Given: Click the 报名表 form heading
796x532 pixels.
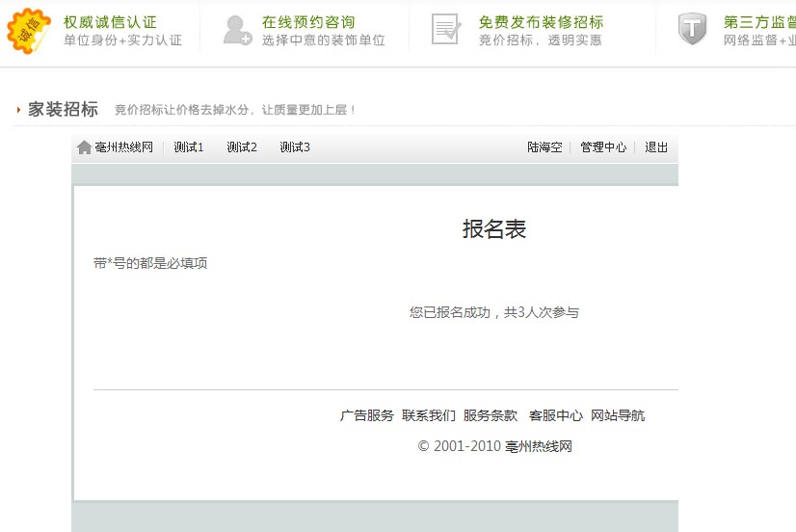Looking at the screenshot, I should (494, 229).
